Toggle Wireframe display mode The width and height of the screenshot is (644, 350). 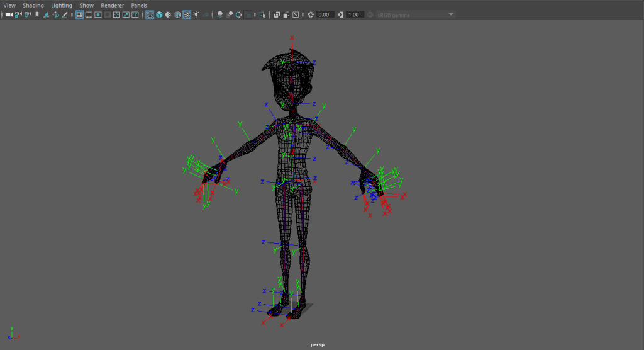pyautogui.click(x=150, y=14)
